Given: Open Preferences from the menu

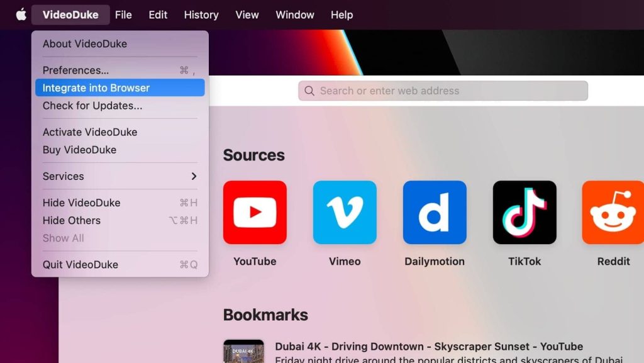Looking at the screenshot, I should click(120, 70).
